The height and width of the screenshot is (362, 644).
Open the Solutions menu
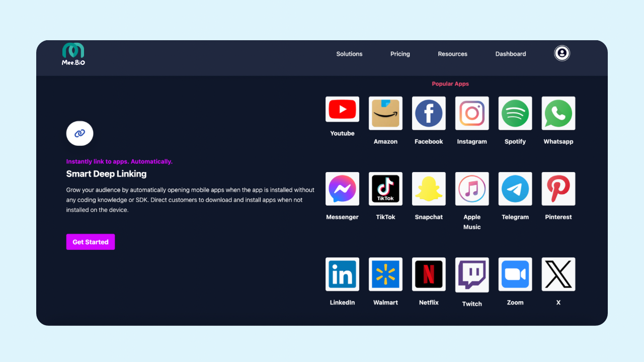(349, 54)
